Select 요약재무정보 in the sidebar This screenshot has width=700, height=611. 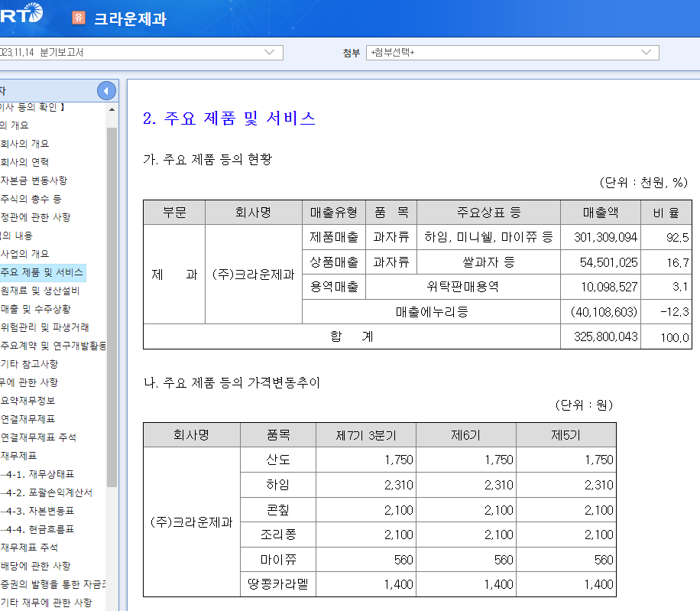point(31,401)
